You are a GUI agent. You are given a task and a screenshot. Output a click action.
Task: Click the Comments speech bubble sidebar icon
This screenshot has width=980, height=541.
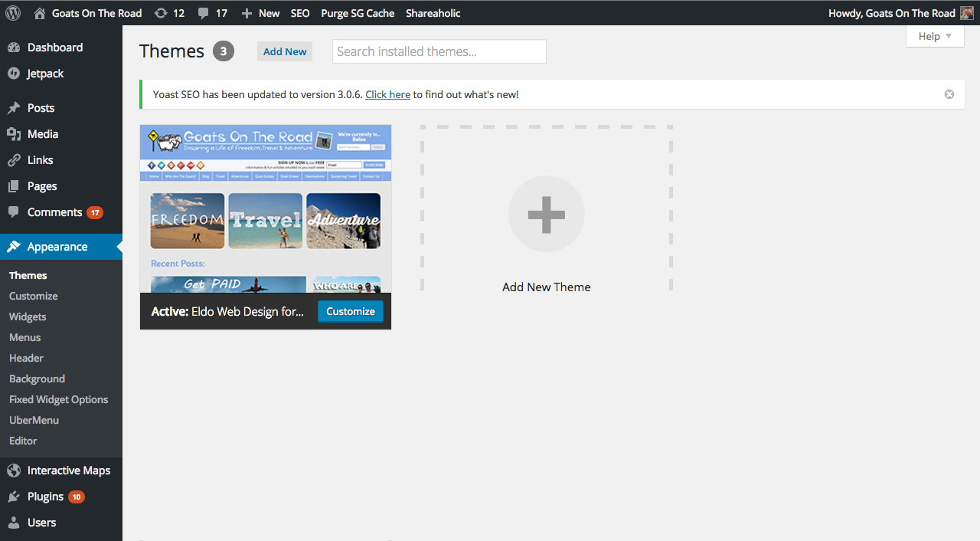14,212
